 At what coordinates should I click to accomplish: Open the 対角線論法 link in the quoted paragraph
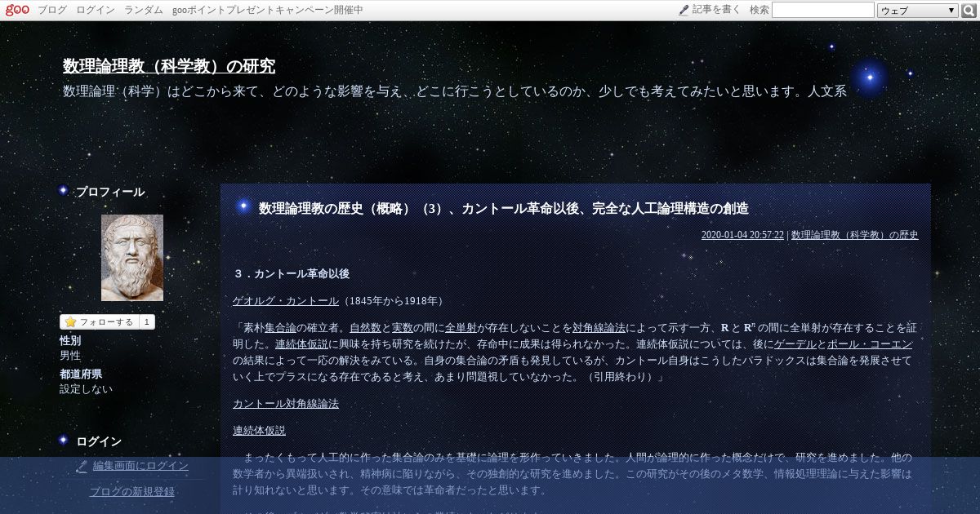(x=599, y=328)
